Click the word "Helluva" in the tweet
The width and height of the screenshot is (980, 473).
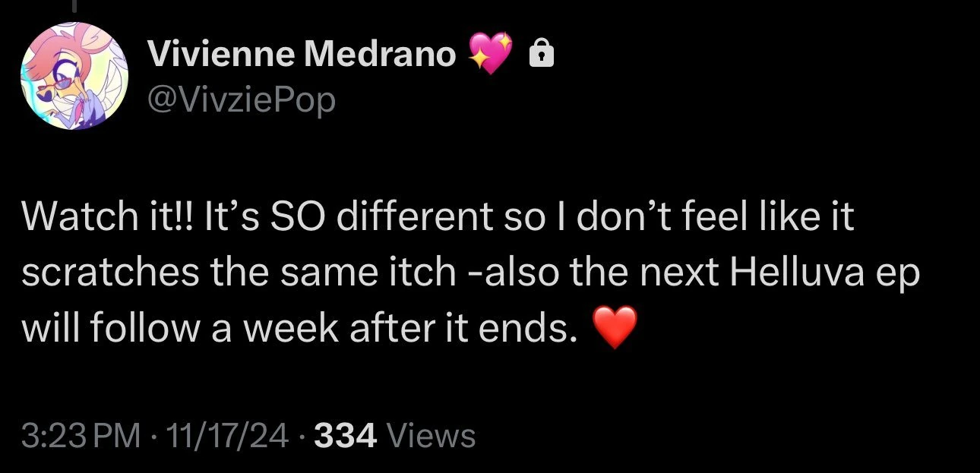tap(796, 273)
